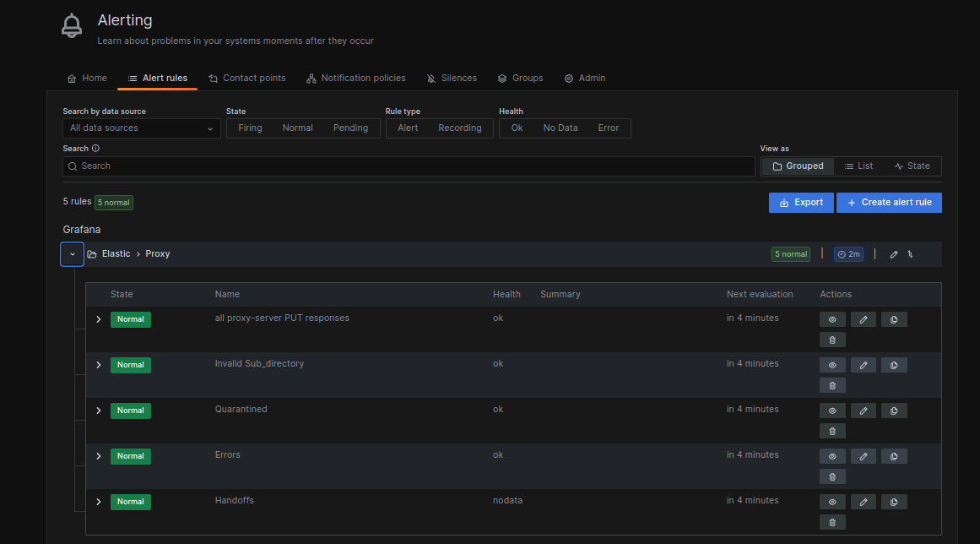Image resolution: width=980 pixels, height=544 pixels.
Task: Switch view to List mode
Action: pyautogui.click(x=858, y=166)
